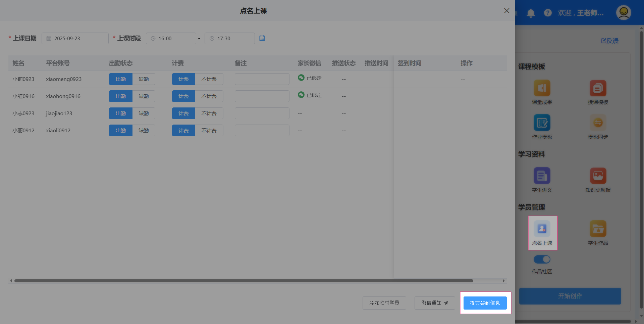
Task: Click the 添加临时学员 button
Action: tap(384, 303)
